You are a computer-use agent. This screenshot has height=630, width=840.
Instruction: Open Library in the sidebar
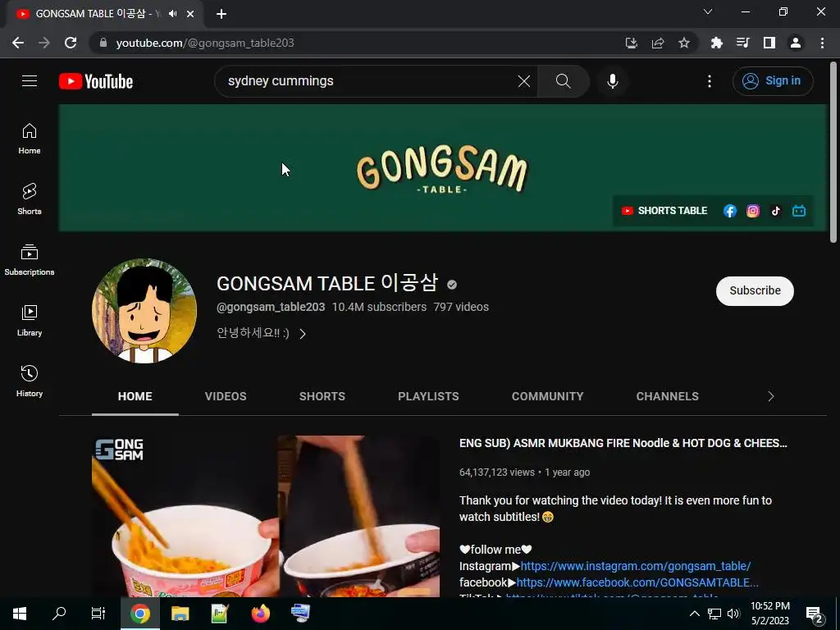pyautogui.click(x=30, y=321)
